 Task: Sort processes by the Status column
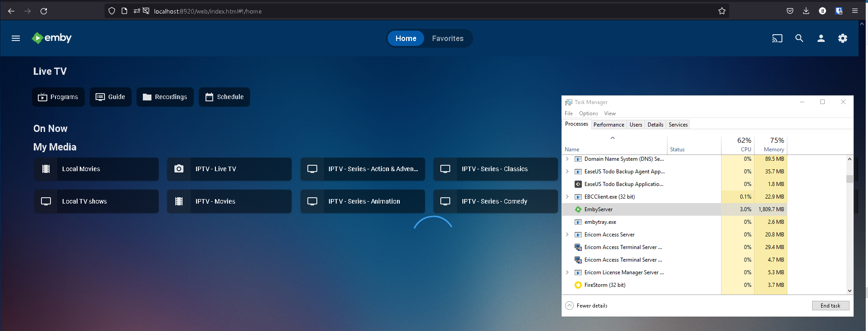point(694,145)
